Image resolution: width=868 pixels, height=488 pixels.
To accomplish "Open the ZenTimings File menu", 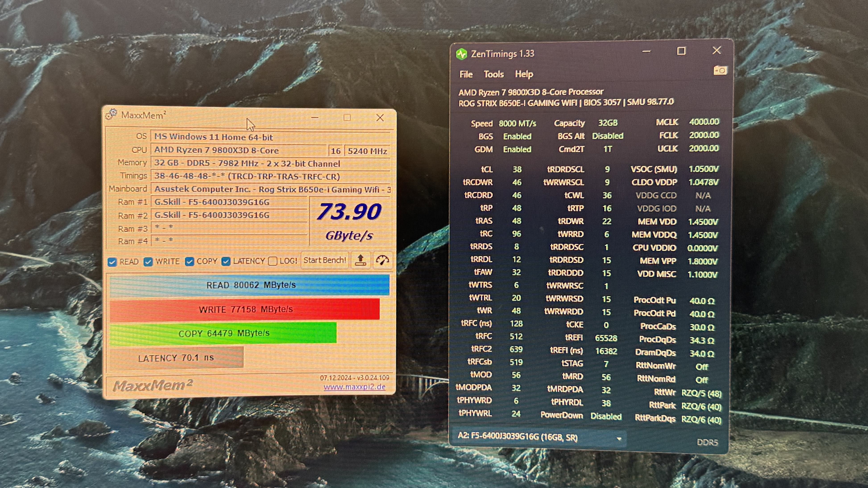I will pyautogui.click(x=466, y=74).
